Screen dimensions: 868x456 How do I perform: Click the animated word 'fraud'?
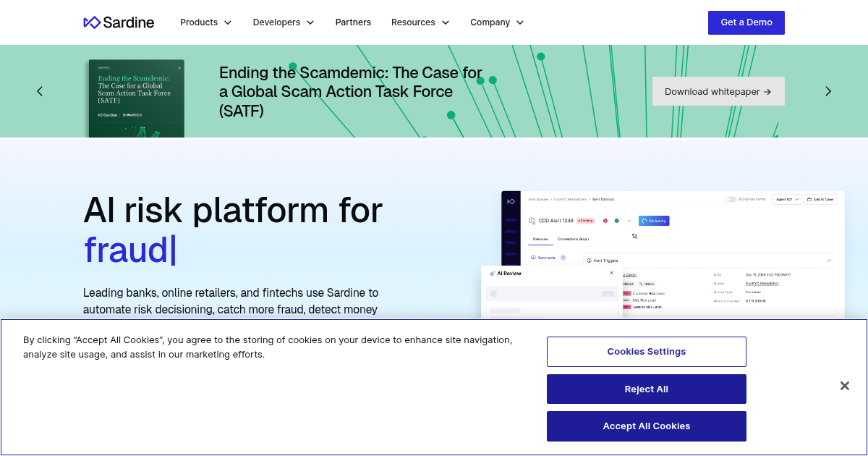point(126,250)
